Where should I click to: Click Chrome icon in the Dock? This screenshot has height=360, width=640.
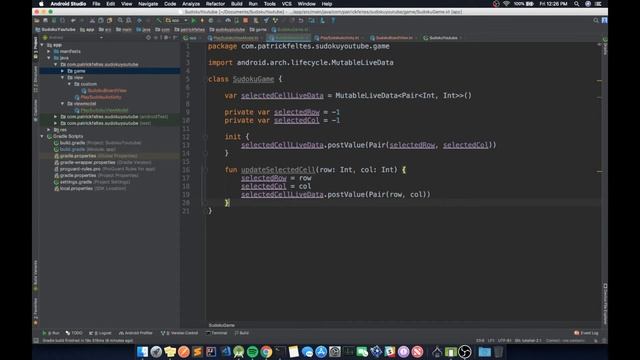(266, 351)
